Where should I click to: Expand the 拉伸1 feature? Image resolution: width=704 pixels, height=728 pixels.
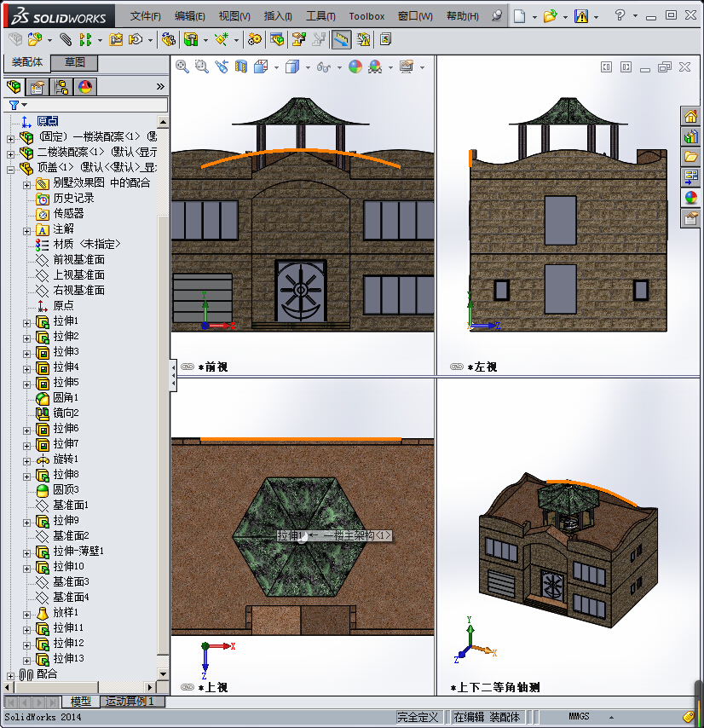pyautogui.click(x=26, y=323)
